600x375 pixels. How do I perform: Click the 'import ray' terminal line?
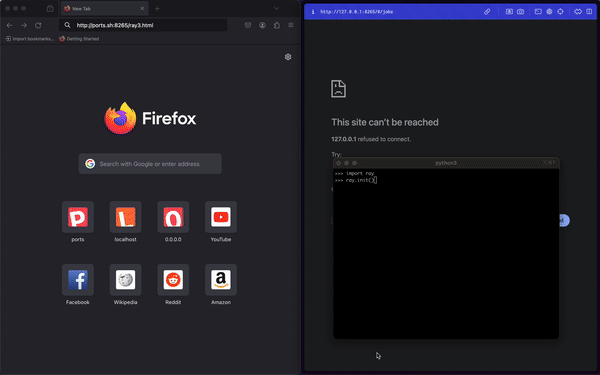(354, 173)
